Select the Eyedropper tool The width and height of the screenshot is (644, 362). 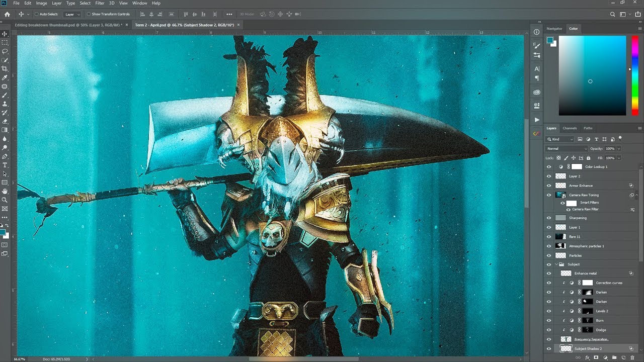coord(5,78)
